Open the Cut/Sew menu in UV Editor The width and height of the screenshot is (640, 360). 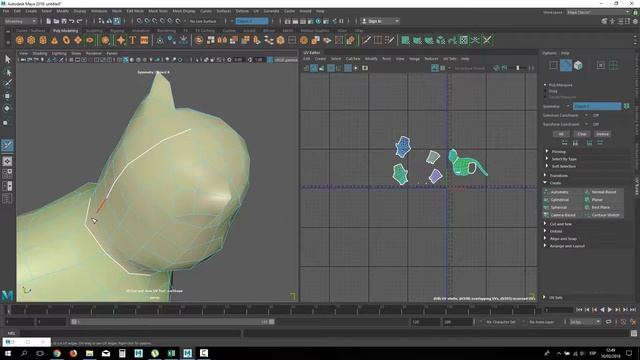pyautogui.click(x=353, y=59)
